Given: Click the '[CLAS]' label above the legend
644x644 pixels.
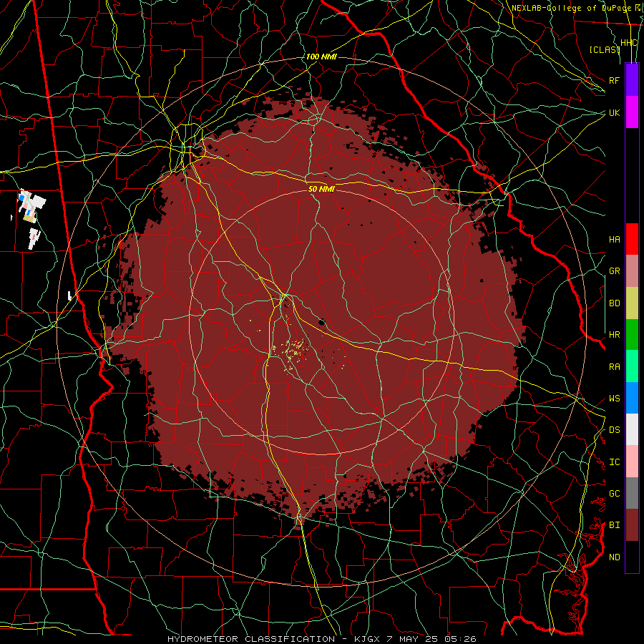Looking at the screenshot, I should pyautogui.click(x=604, y=49).
